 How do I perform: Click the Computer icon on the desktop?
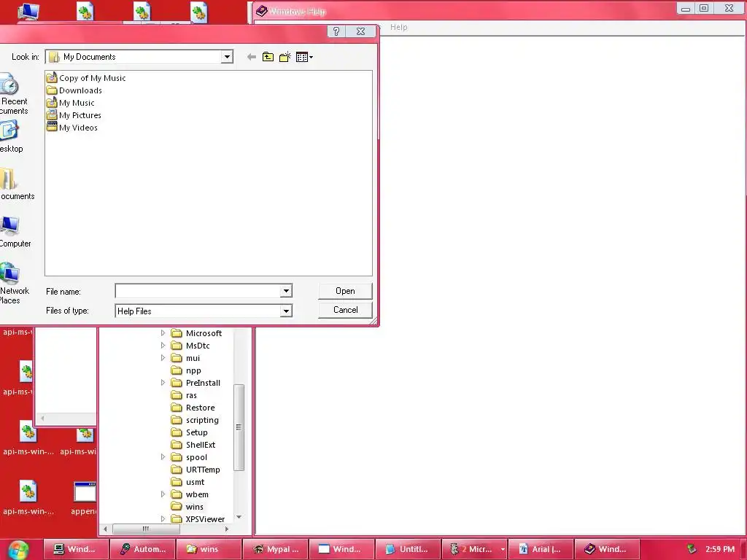pyautogui.click(x=28, y=11)
